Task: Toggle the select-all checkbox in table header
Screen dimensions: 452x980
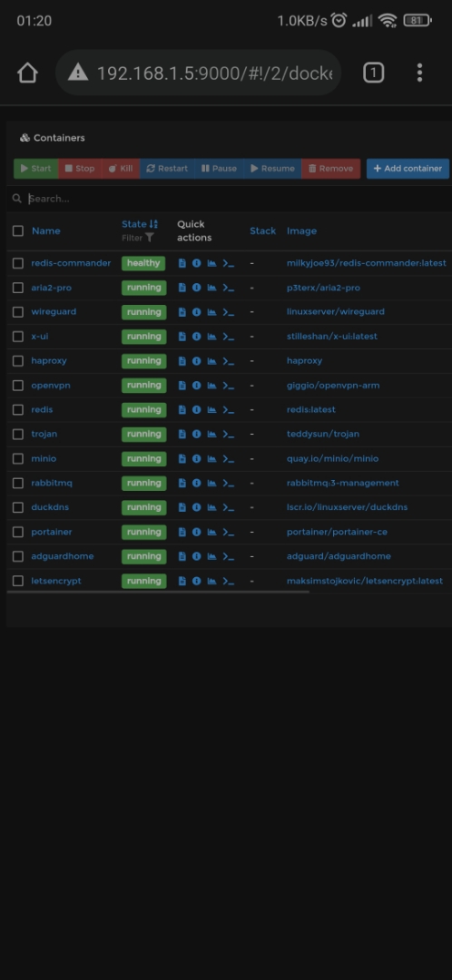Action: (18, 230)
